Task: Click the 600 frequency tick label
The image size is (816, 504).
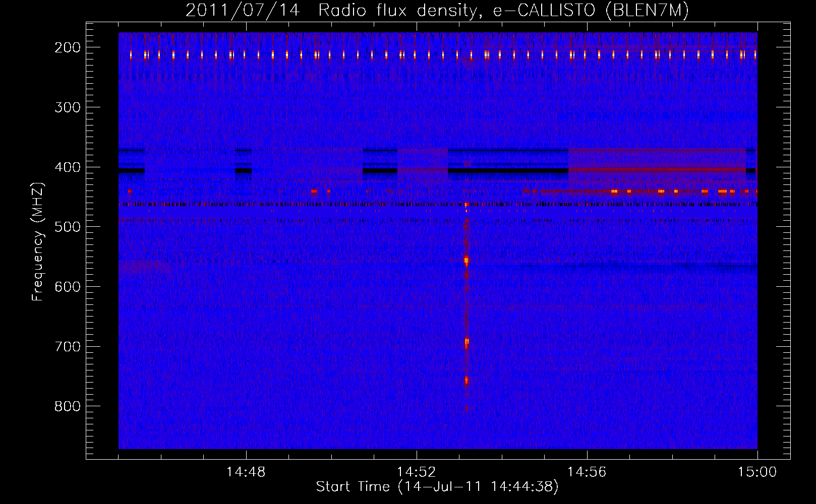Action: point(68,287)
